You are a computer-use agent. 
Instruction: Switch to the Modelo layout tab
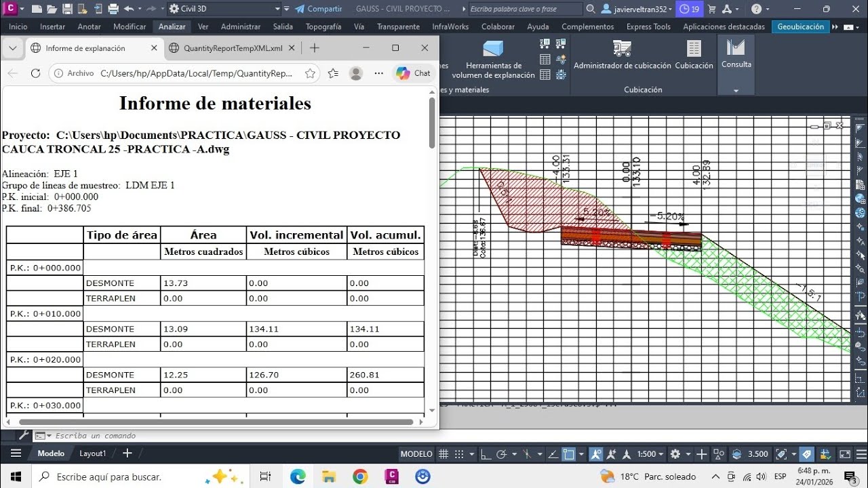coord(51,453)
